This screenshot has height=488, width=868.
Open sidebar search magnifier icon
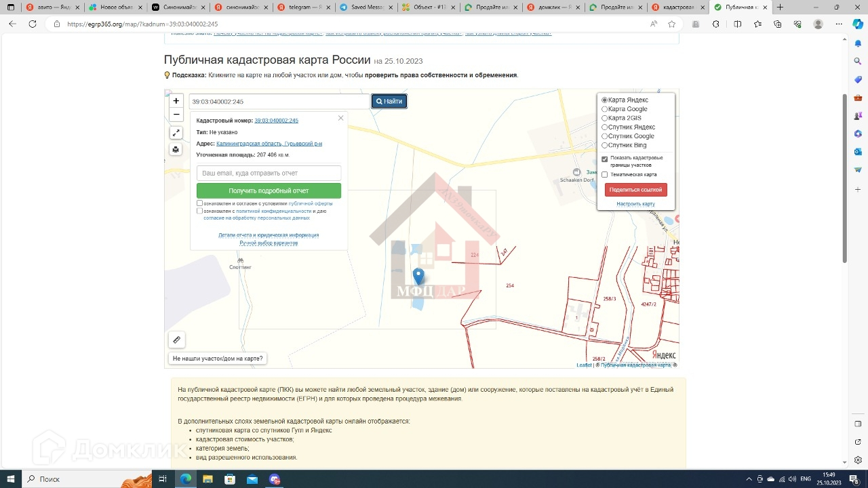pos(858,61)
